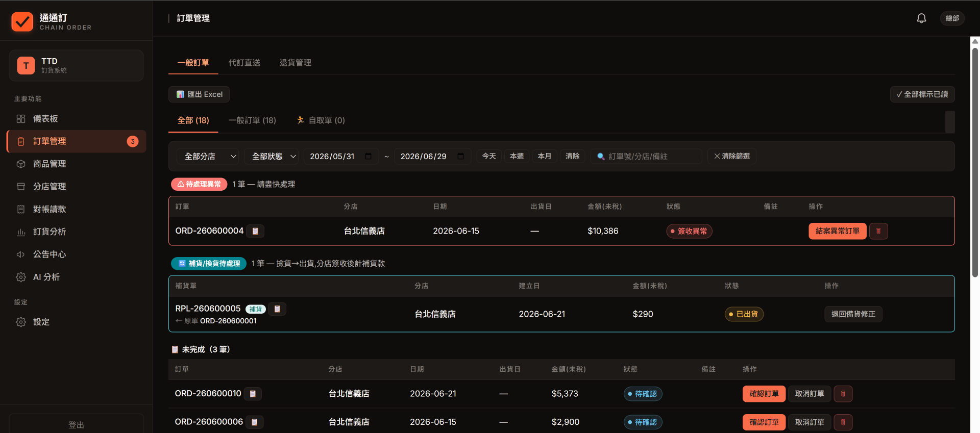
Task: Cancel order ORD-260600010 with 取消訂單
Action: coord(810,394)
